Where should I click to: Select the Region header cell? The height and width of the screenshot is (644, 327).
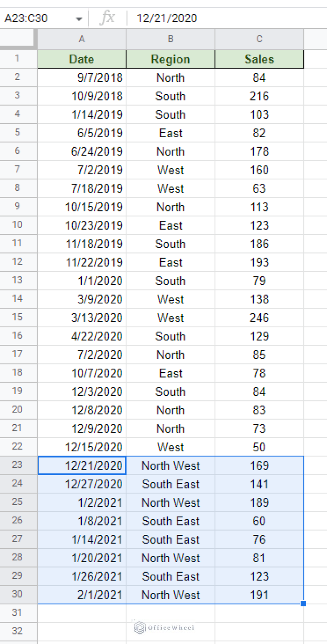click(170, 59)
